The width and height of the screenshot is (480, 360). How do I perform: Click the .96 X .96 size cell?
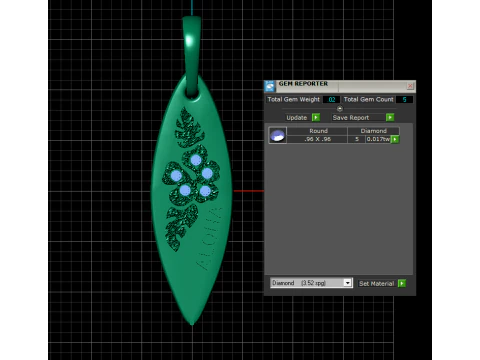[x=317, y=139]
